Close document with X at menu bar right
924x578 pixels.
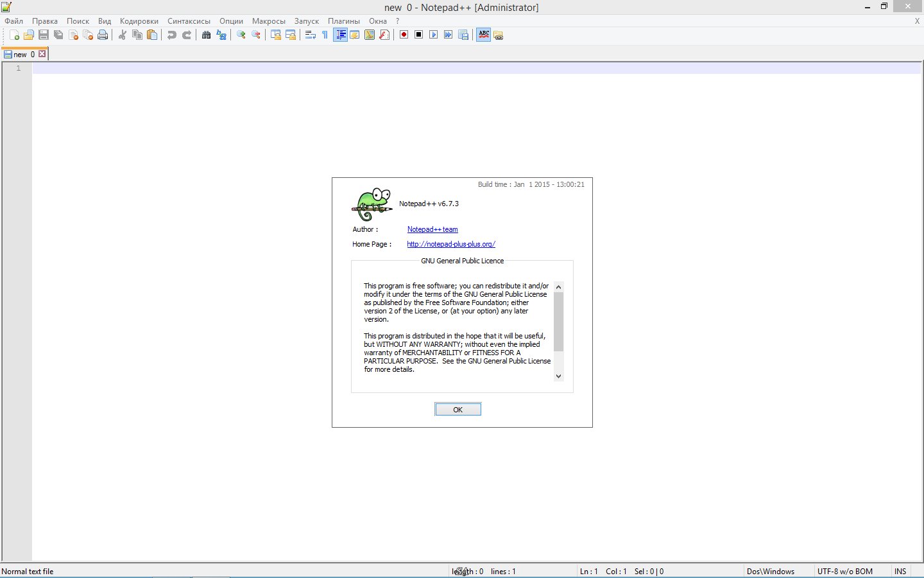click(917, 21)
